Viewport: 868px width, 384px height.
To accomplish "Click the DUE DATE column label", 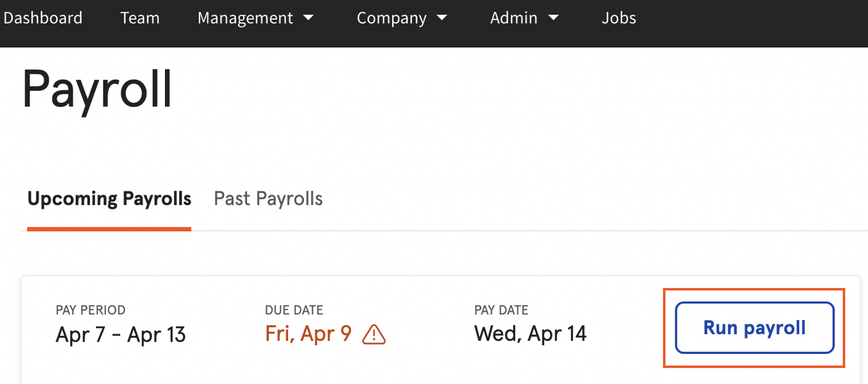I will point(294,310).
